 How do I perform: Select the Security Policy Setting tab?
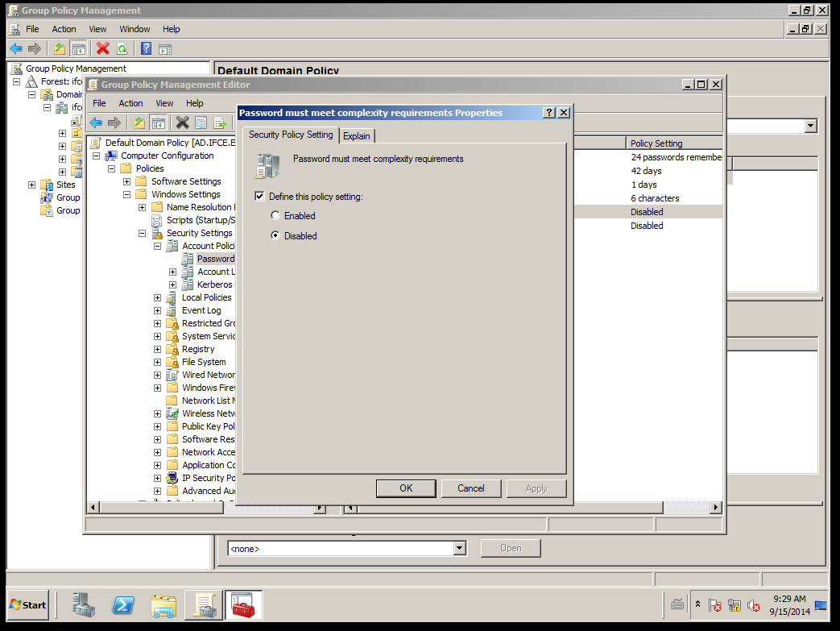(x=291, y=135)
